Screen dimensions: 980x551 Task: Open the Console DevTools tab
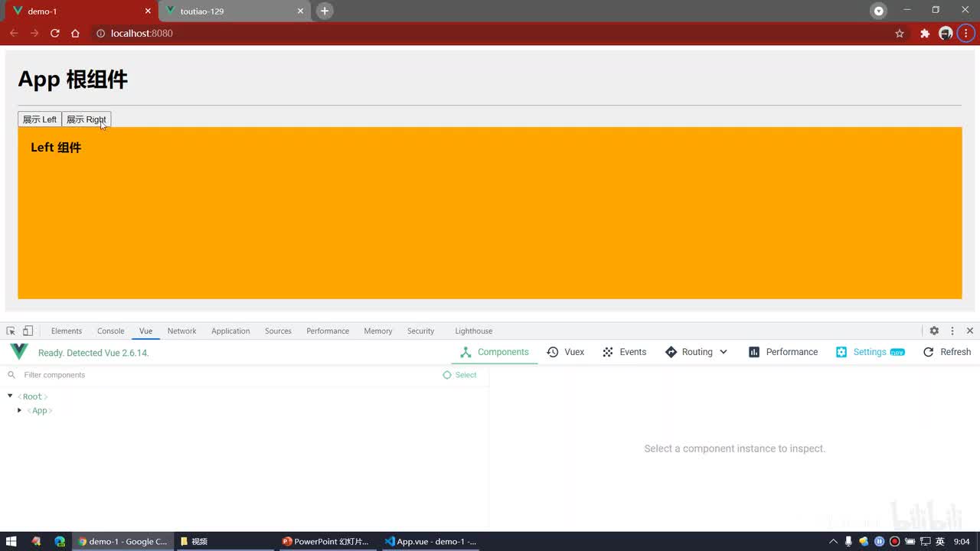(x=110, y=331)
